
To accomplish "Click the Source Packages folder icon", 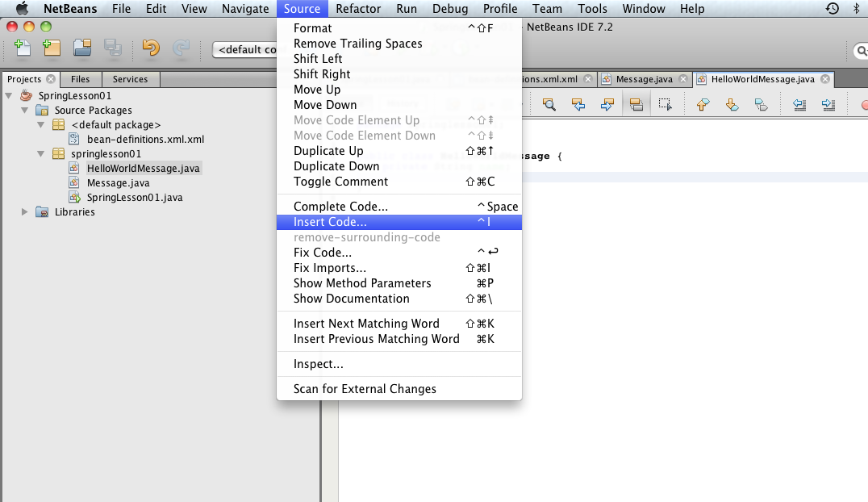I will click(42, 110).
